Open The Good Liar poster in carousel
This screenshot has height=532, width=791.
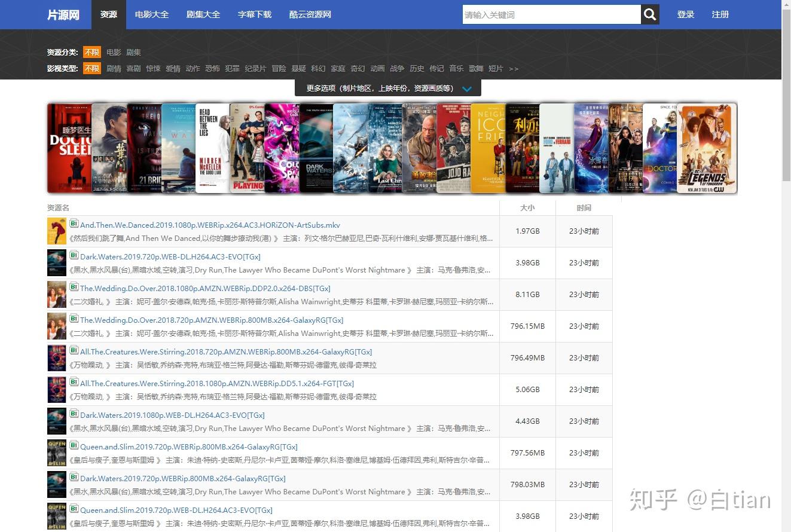click(x=213, y=148)
